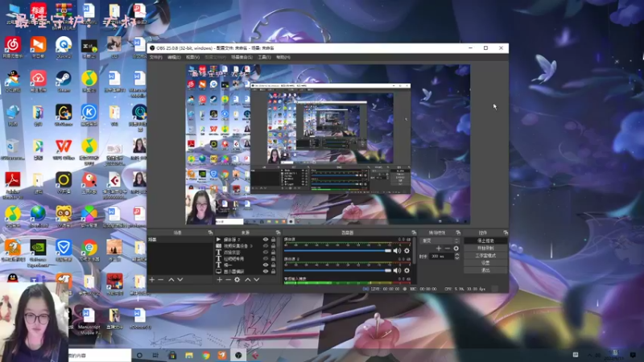Add a new scene with the Scenes plus button
The height and width of the screenshot is (362, 644).
151,279
